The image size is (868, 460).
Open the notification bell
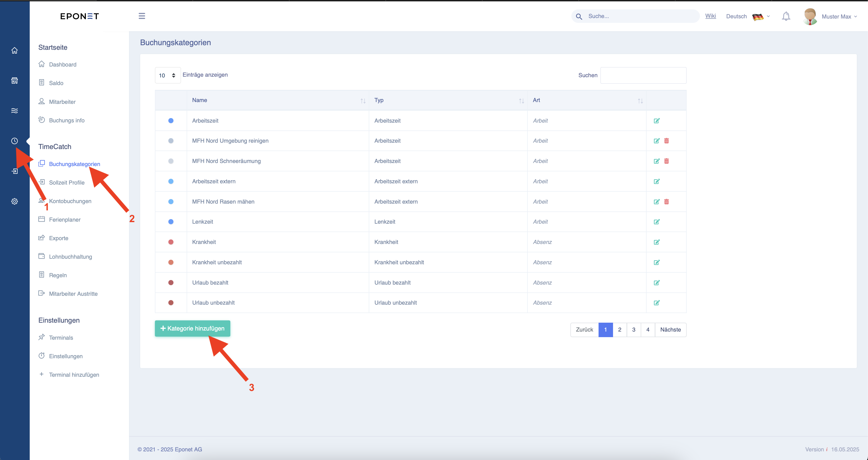(786, 16)
